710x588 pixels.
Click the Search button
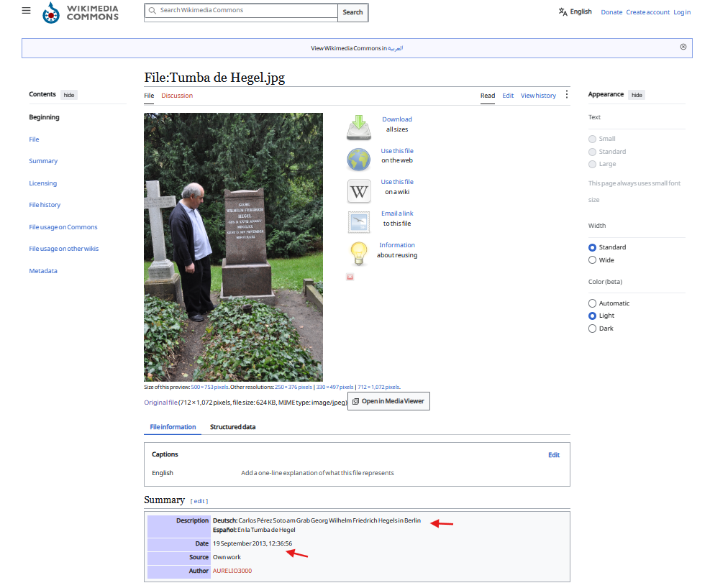pos(352,12)
